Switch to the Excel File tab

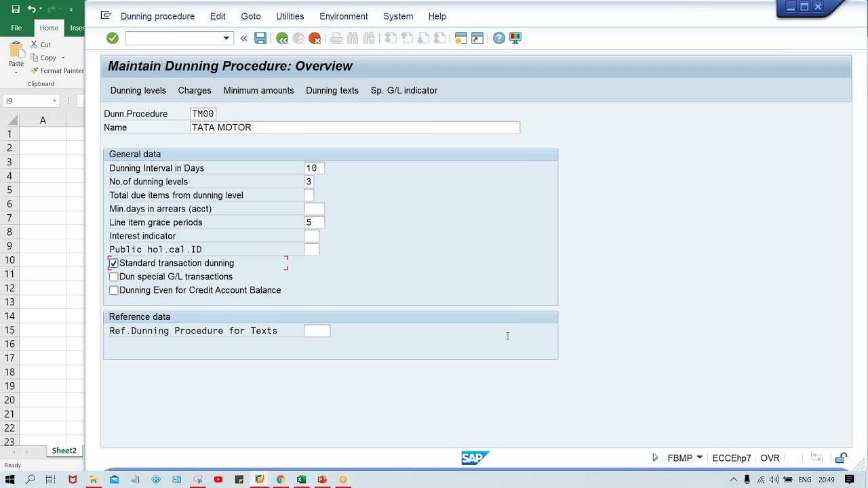point(16,28)
